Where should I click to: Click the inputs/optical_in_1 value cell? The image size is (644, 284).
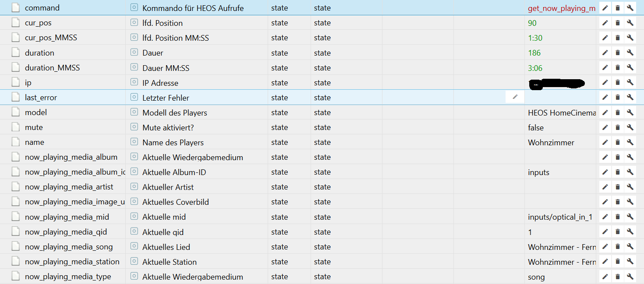point(560,217)
